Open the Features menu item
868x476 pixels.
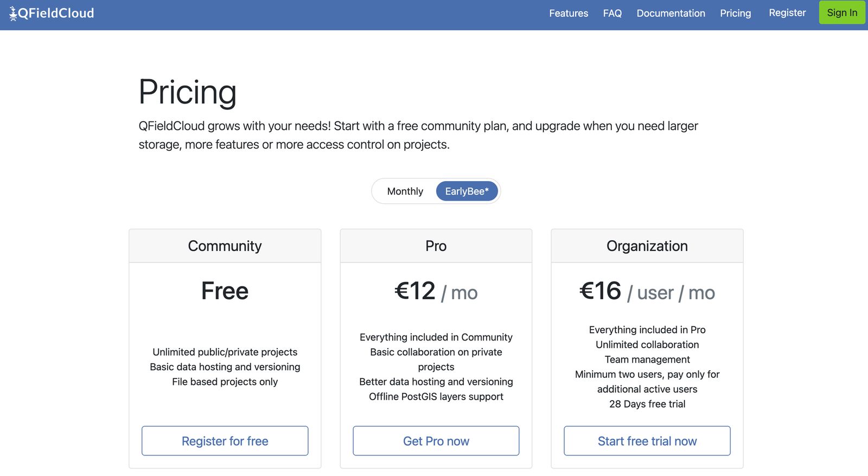coord(569,13)
